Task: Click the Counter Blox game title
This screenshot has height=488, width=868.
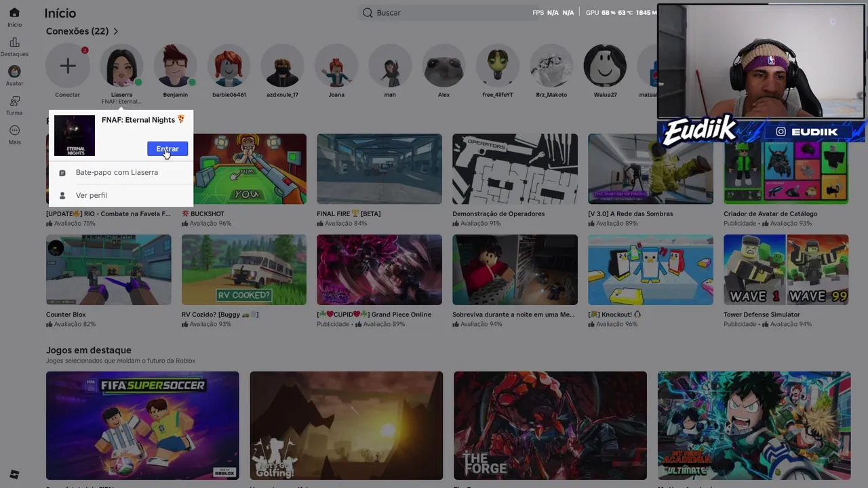Action: pyautogui.click(x=66, y=314)
